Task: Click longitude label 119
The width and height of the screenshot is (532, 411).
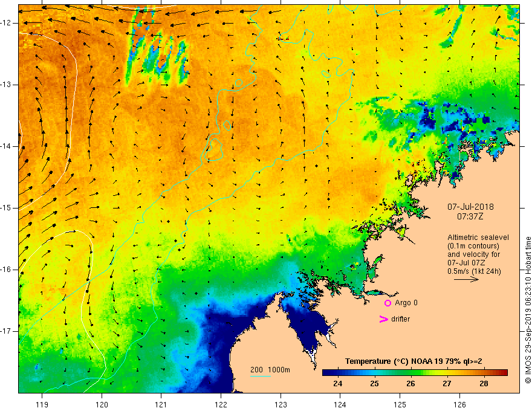Action: (x=42, y=404)
